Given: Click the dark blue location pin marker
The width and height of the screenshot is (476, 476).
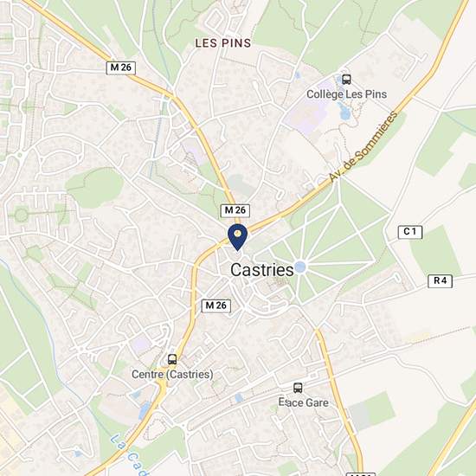Looking at the screenshot, I should [x=238, y=237].
